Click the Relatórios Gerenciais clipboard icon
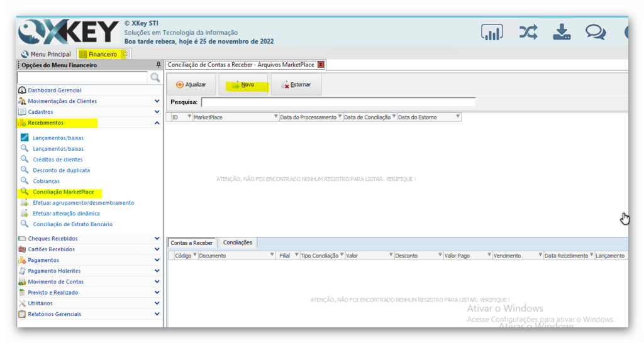644x343 pixels. pos(22,314)
